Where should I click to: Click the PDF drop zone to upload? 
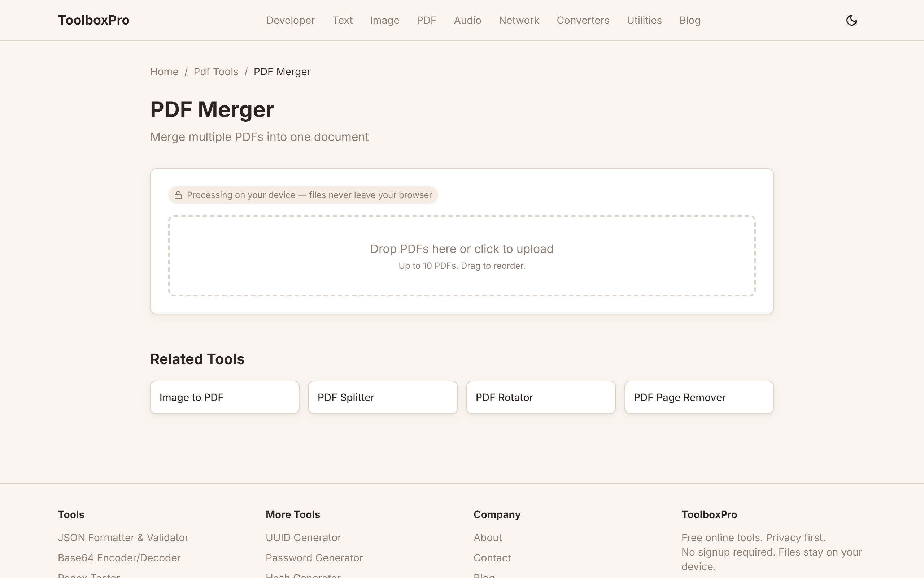[x=462, y=256]
